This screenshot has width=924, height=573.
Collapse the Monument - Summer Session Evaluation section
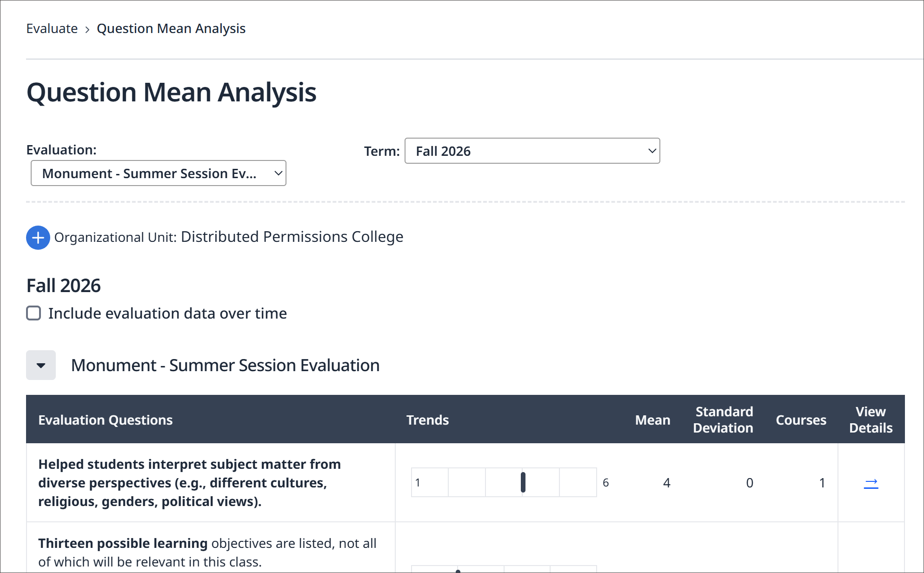[41, 365]
